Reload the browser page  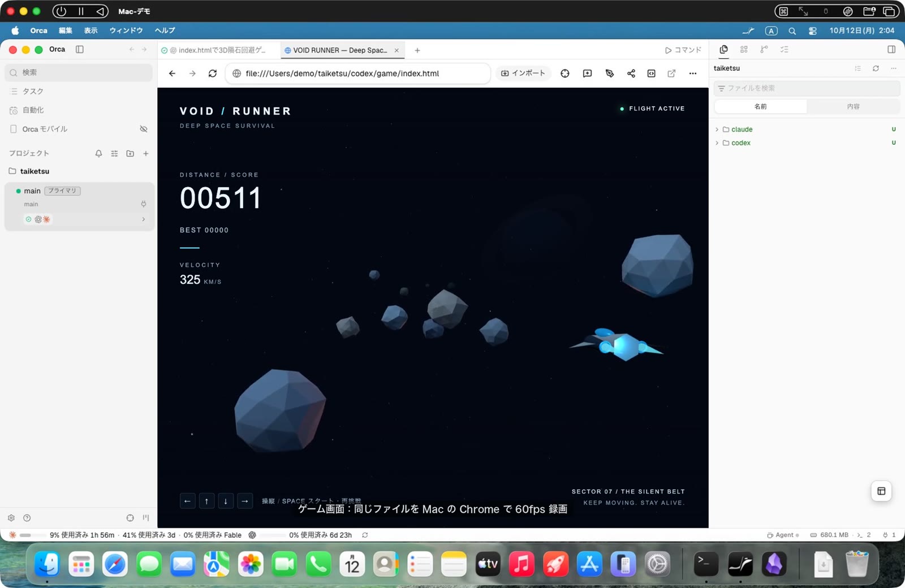point(213,73)
